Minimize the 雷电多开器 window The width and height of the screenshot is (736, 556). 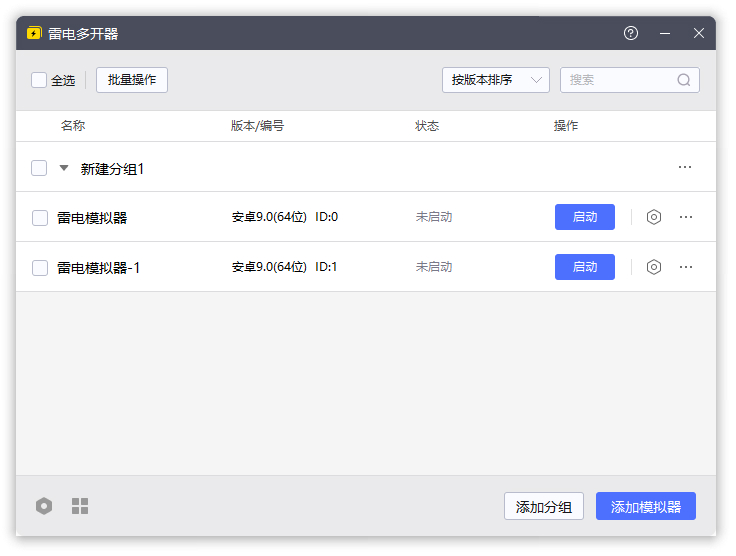tap(665, 33)
